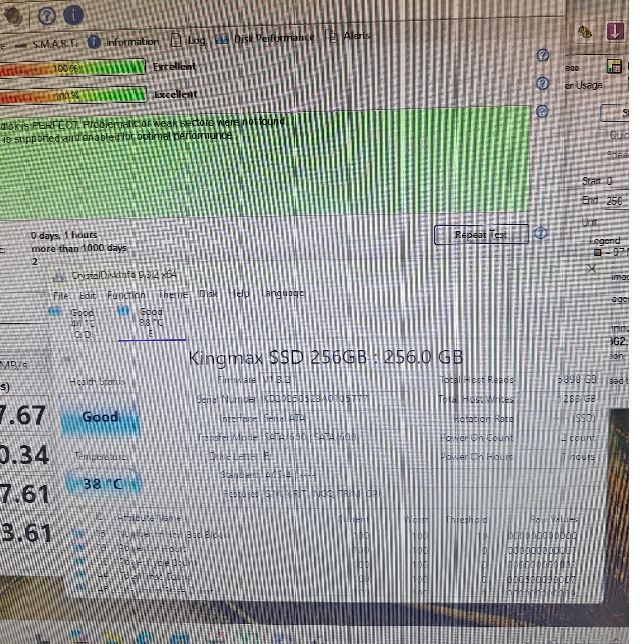This screenshot has height=644, width=644.
Task: Click the yellow chip icon at top right
Action: [x=585, y=32]
